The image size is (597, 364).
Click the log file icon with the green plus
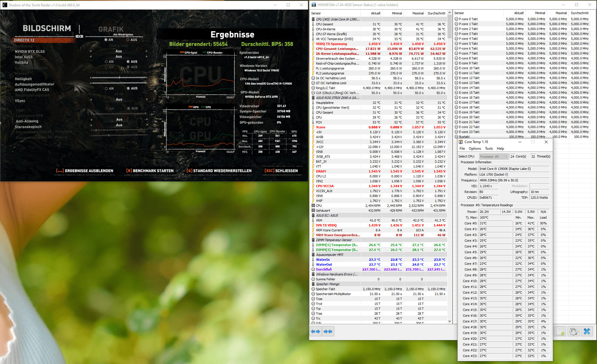(560, 331)
